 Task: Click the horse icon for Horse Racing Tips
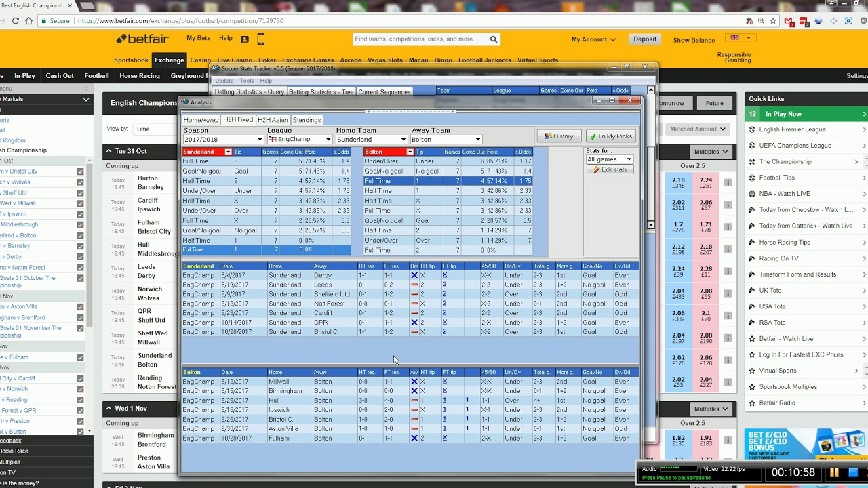click(x=752, y=242)
